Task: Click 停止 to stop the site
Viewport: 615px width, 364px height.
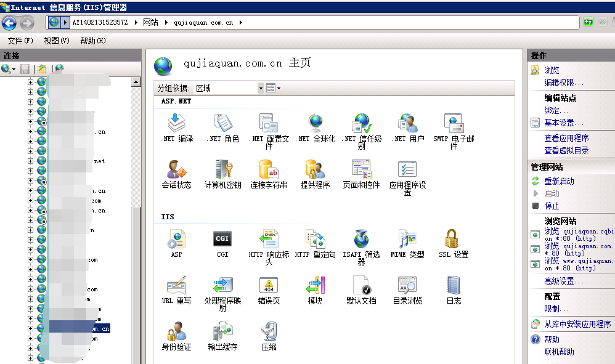Action: pos(552,206)
